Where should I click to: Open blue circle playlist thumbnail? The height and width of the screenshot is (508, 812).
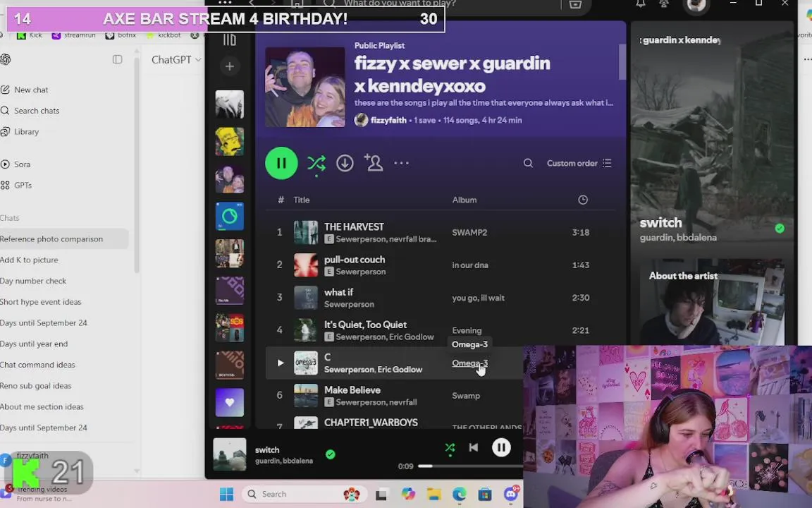tap(229, 216)
